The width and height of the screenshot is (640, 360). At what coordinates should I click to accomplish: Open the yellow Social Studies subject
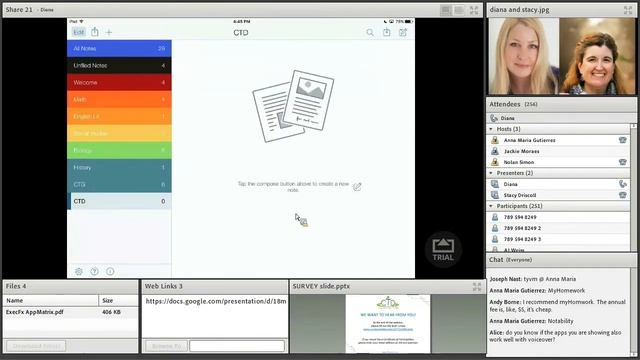(119, 133)
